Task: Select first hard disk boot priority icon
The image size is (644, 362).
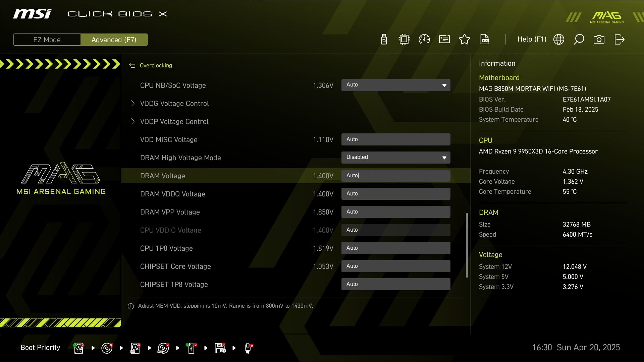Action: pos(78,348)
